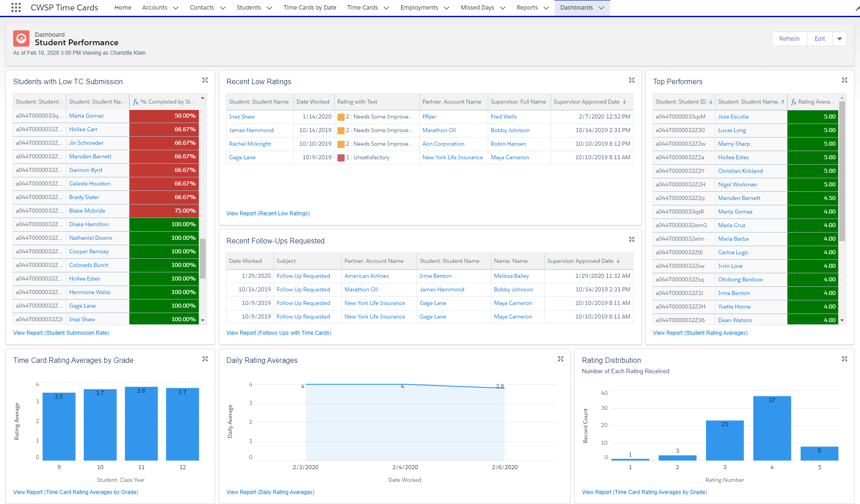The height and width of the screenshot is (504, 860).
Task: Sort Top Performers by Student ID column
Action: 684,102
